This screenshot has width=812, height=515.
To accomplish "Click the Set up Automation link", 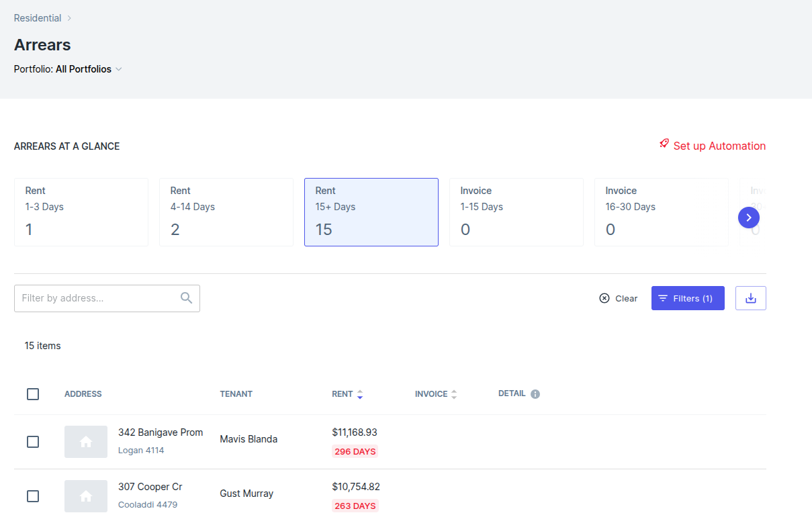I will tap(719, 146).
